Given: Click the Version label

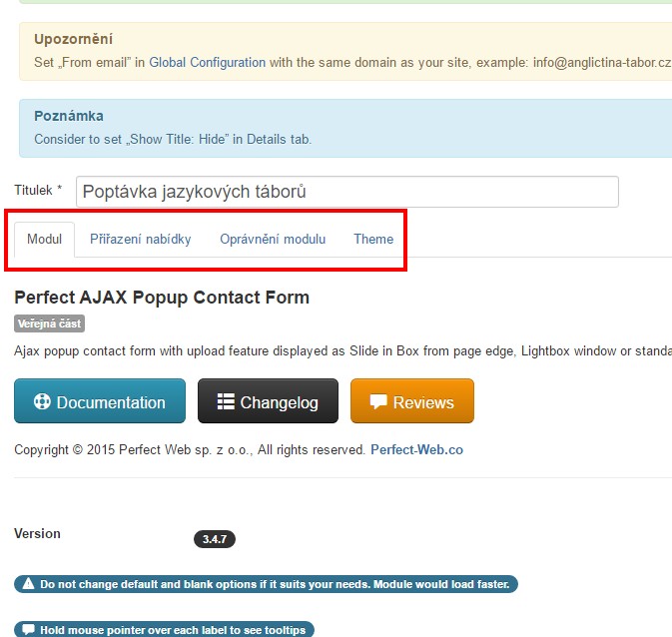Looking at the screenshot, I should coord(37,533).
